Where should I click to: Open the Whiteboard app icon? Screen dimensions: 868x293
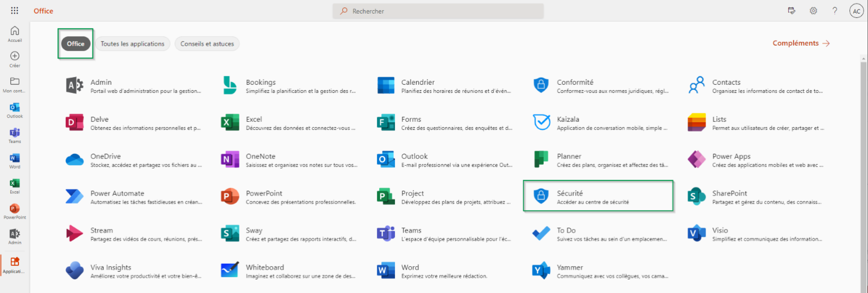coord(230,270)
